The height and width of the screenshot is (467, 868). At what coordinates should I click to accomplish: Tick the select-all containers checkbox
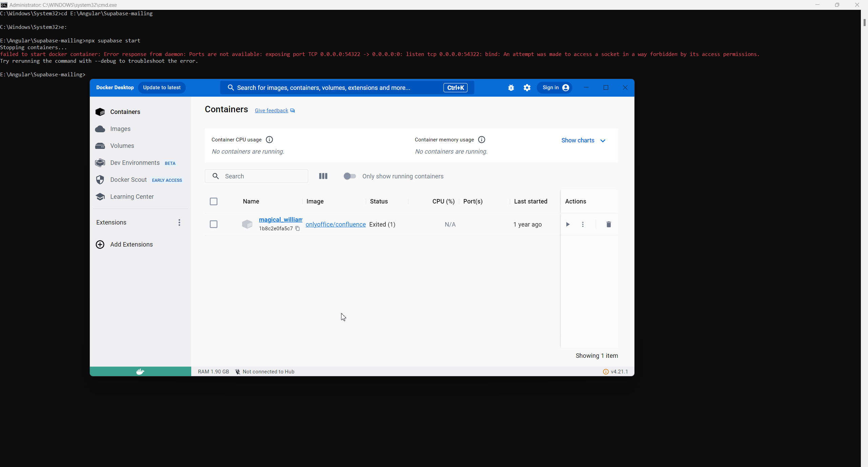[214, 201]
